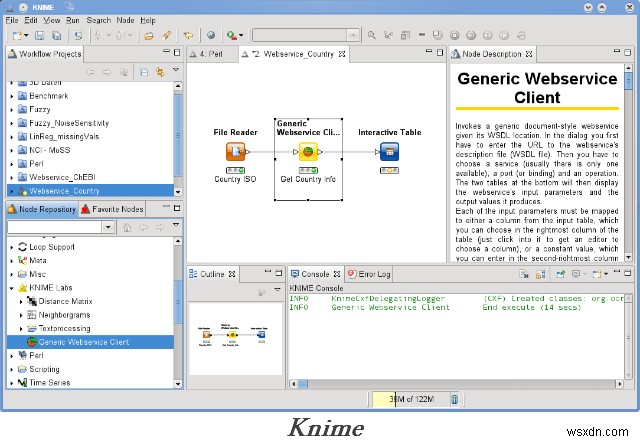Click the Link with Editor icon in Workflow Projects
Image resolution: width=640 pixels, height=442 pixels.
[x=160, y=72]
